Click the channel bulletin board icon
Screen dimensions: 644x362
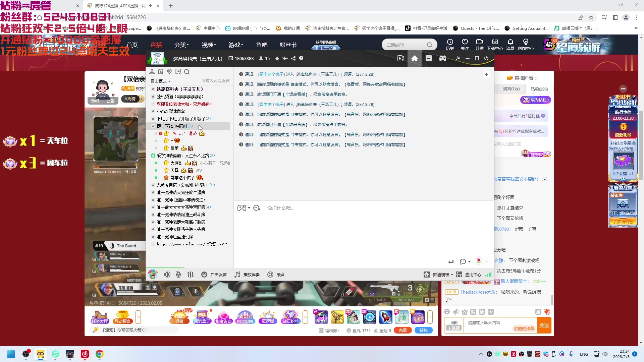pos(178,71)
